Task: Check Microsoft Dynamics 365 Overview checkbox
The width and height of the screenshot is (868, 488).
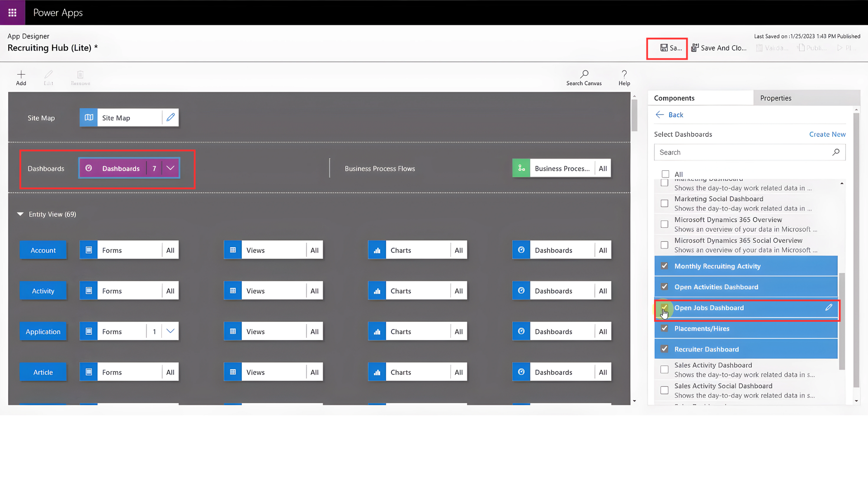Action: (x=665, y=224)
